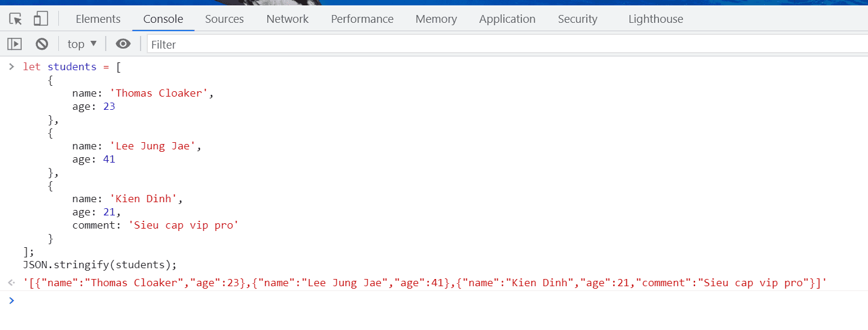Screen dimensions: 868x330
Task: Go to the Network tab
Action: point(287,19)
